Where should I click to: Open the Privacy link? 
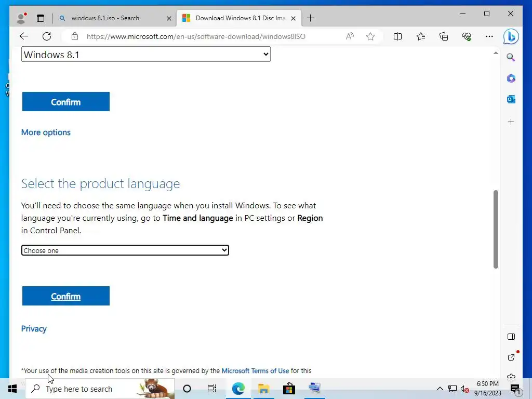34,329
